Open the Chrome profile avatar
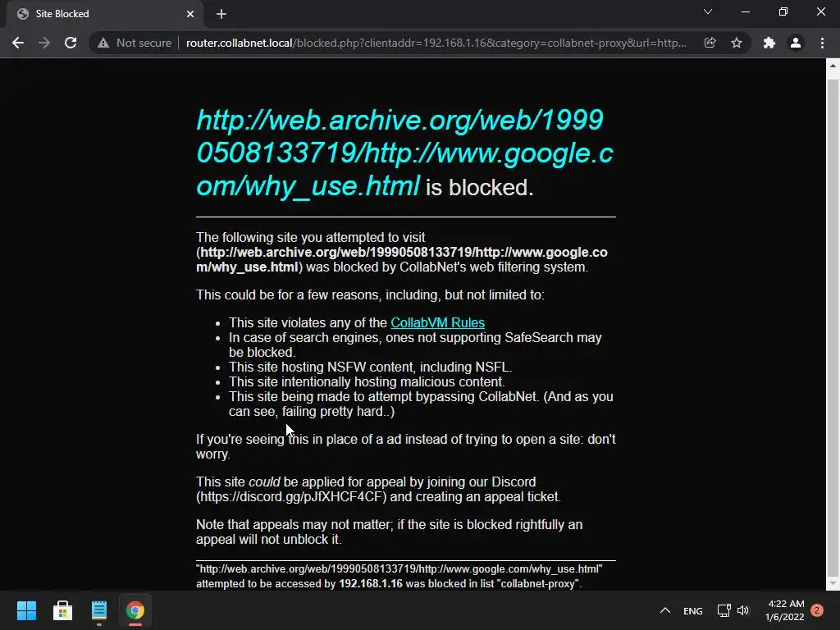 coord(796,43)
